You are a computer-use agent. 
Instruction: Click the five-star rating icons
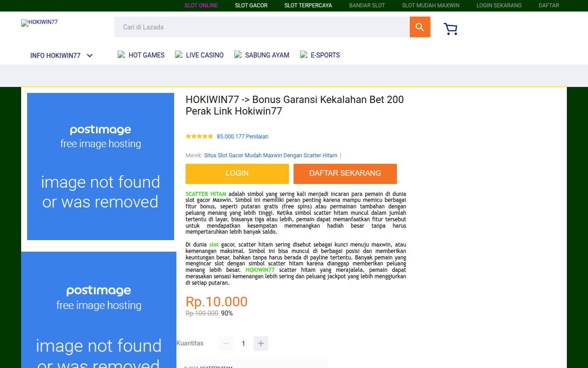[199, 137]
